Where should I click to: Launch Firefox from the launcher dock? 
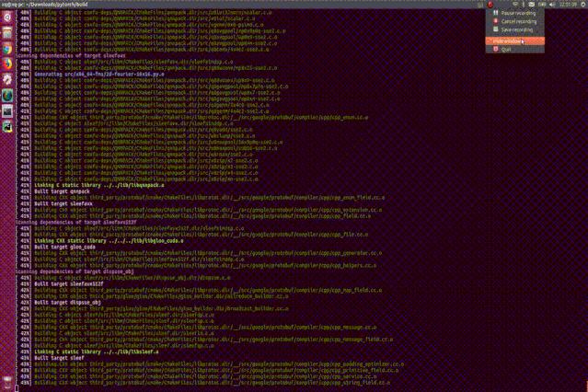pos(7,62)
